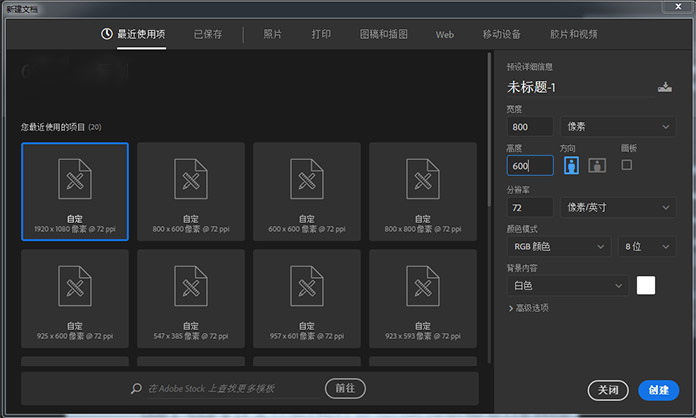Click the height field showing 600
The width and height of the screenshot is (696, 418).
point(530,166)
